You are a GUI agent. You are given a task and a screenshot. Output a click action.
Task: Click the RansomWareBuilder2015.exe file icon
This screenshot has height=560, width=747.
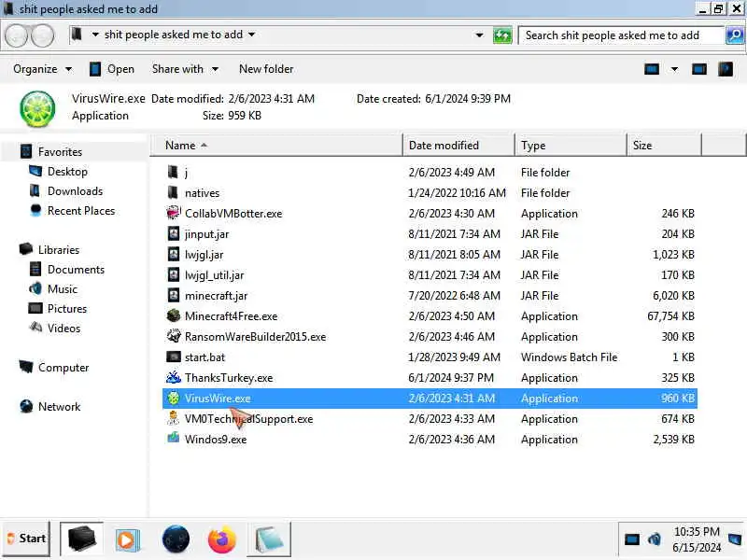[174, 336]
